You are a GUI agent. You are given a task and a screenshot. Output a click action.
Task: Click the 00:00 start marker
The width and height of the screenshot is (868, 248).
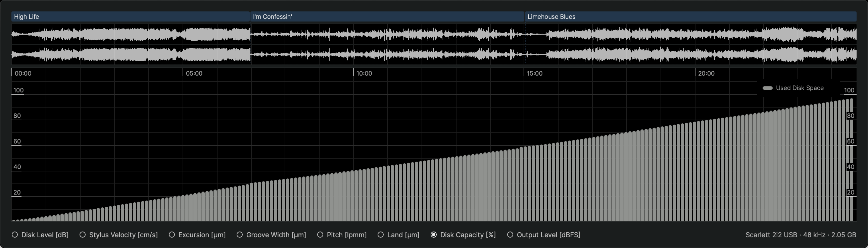[x=22, y=73]
